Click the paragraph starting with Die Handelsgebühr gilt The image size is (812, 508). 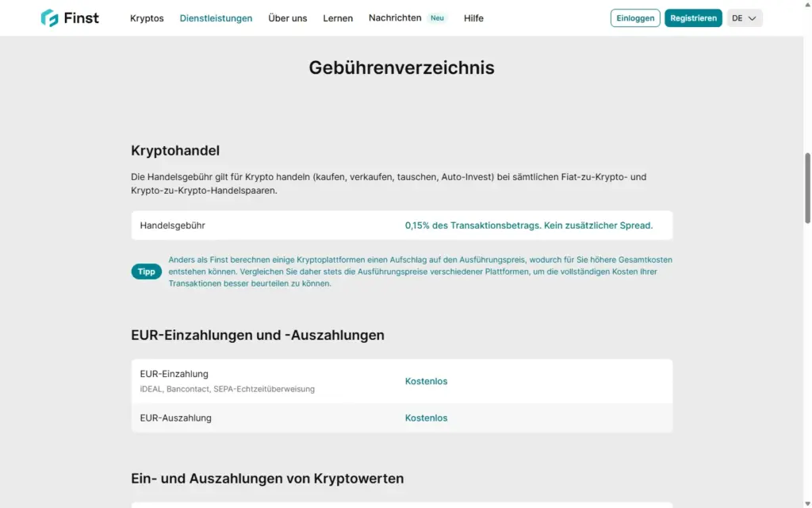point(389,183)
